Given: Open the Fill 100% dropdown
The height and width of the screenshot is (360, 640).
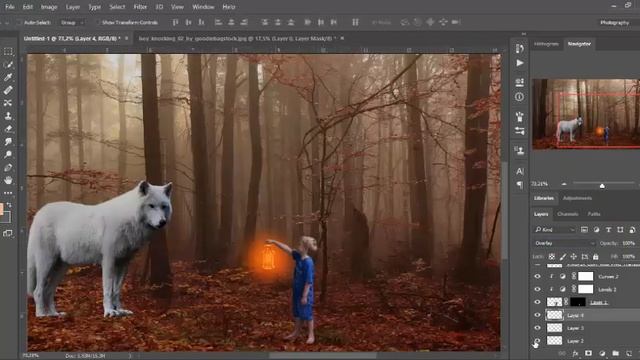Looking at the screenshot, I should [x=629, y=257].
